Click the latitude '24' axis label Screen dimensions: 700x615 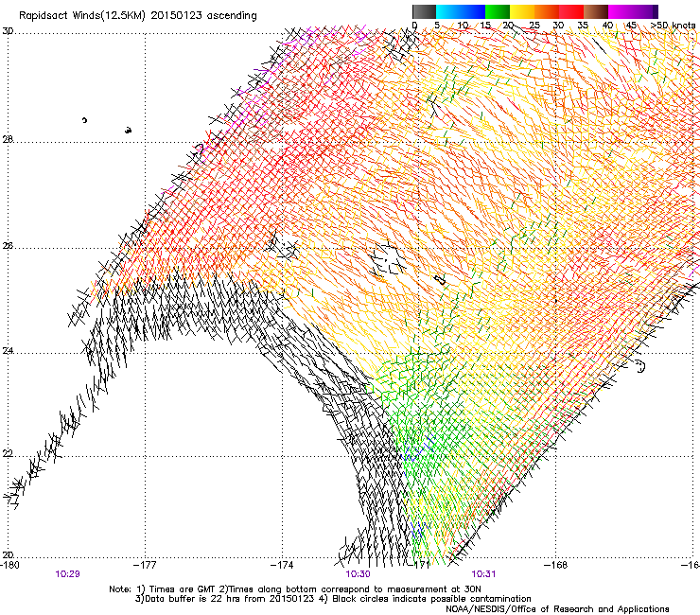pyautogui.click(x=8, y=351)
